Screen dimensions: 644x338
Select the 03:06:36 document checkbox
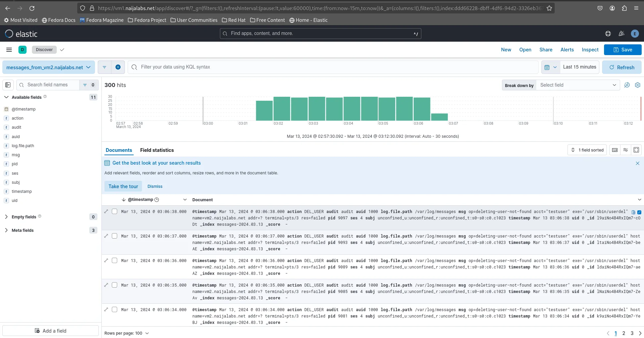pyautogui.click(x=114, y=260)
